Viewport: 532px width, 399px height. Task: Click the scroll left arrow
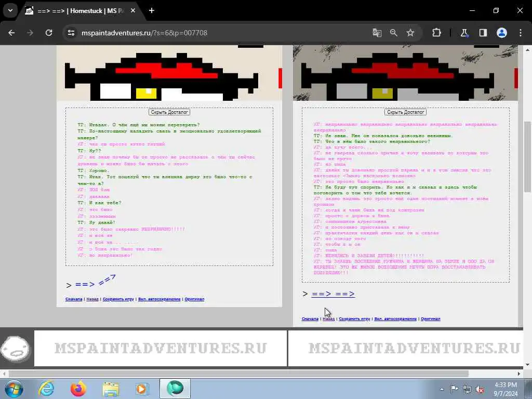4,374
